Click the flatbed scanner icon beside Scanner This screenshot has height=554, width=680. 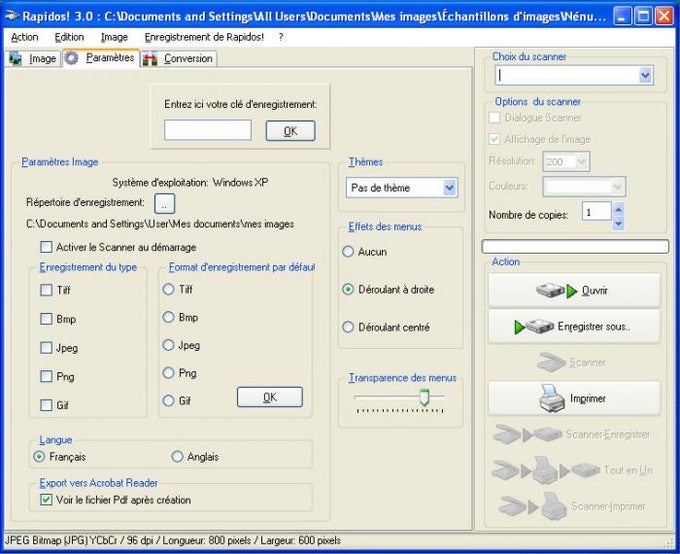(x=551, y=362)
